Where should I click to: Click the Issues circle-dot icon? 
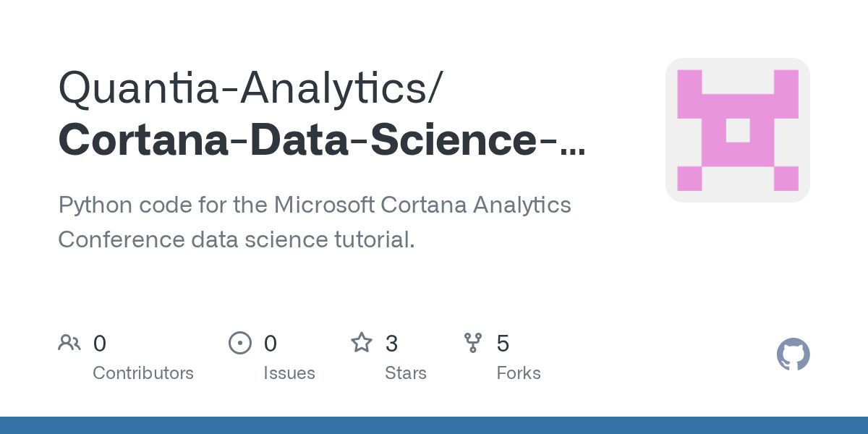coord(240,343)
